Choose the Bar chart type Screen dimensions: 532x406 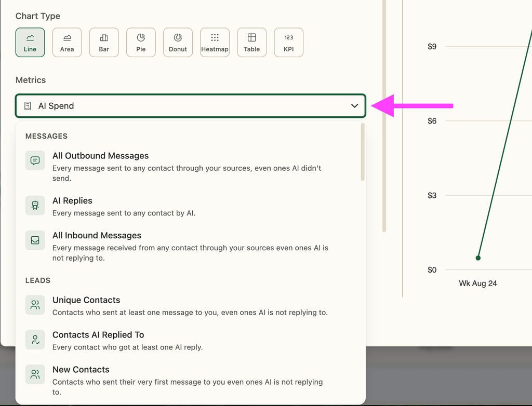(x=104, y=43)
